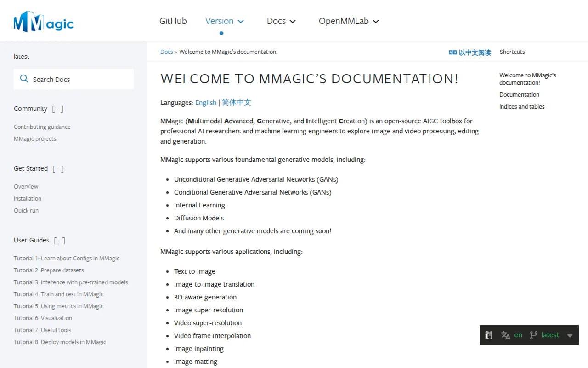588x368 pixels.
Task: Open the Docs dropdown menu
Action: [281, 21]
